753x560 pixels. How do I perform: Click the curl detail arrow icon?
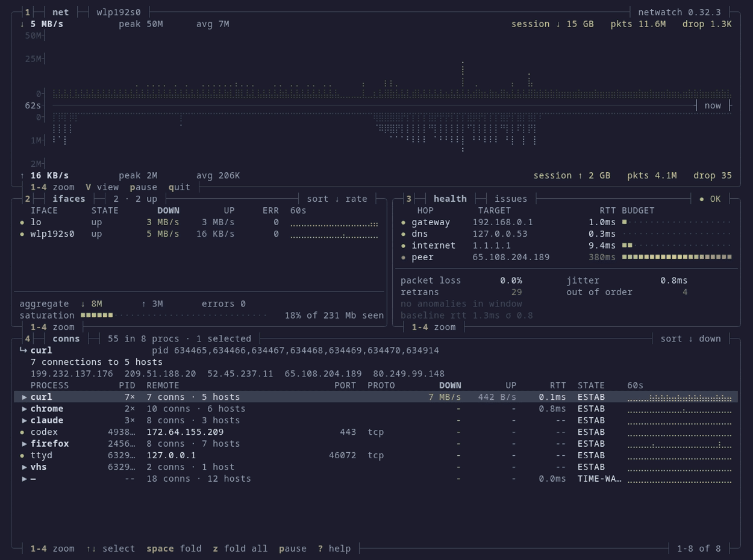(x=23, y=350)
